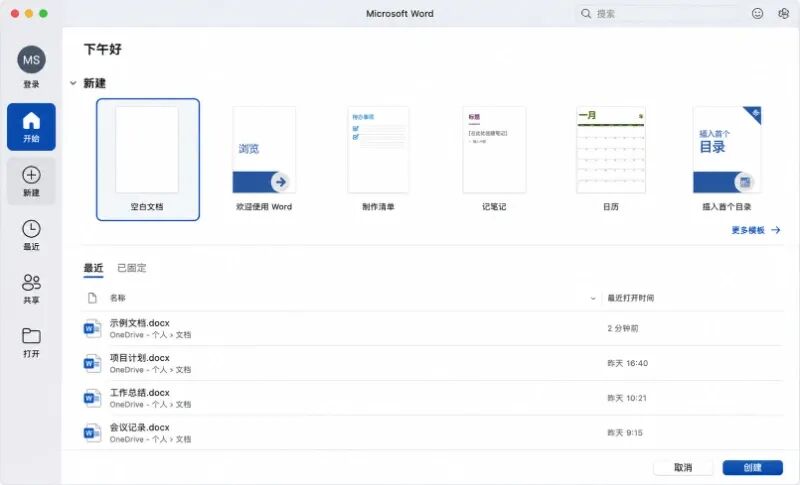Open the 开始 home sidebar item
Image resolution: width=800 pixels, height=485 pixels.
(31, 127)
